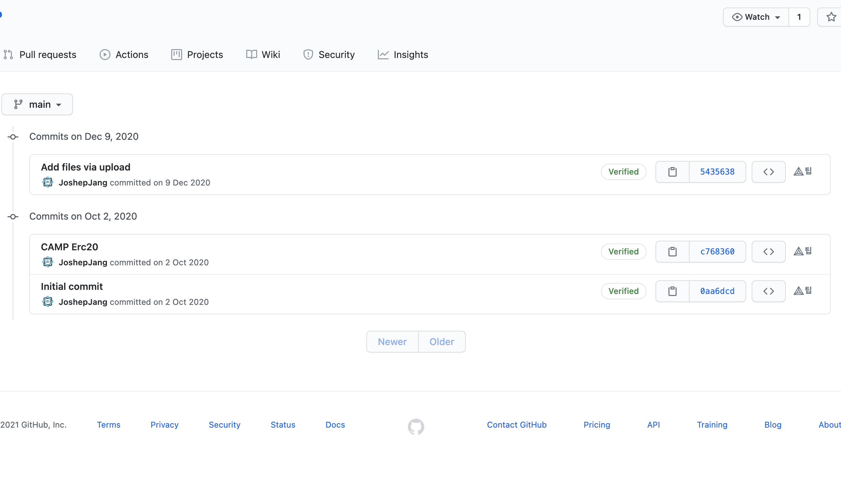Copy full SHA for commit 5435638
This screenshot has height=504, width=841.
coord(672,172)
